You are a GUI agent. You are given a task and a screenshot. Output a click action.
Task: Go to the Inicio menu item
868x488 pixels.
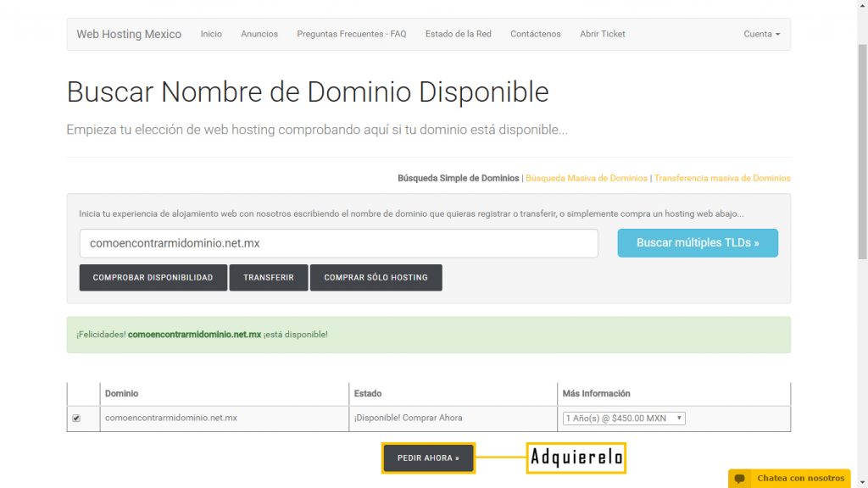click(211, 34)
